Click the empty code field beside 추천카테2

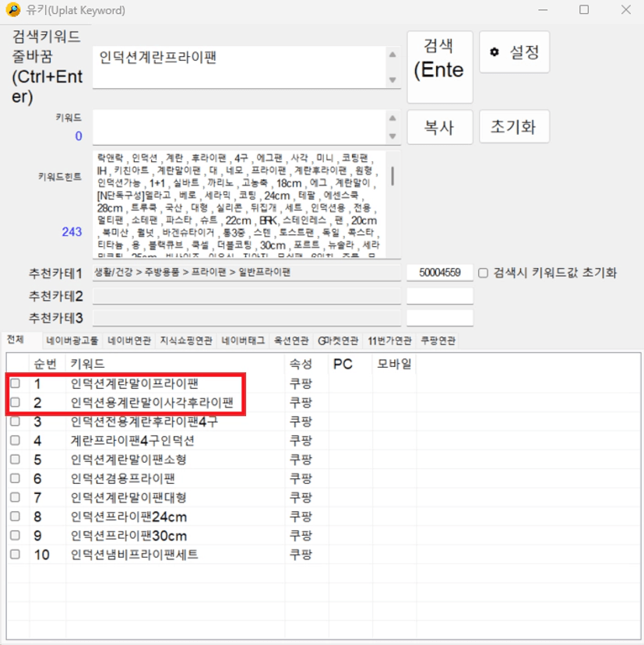[440, 296]
